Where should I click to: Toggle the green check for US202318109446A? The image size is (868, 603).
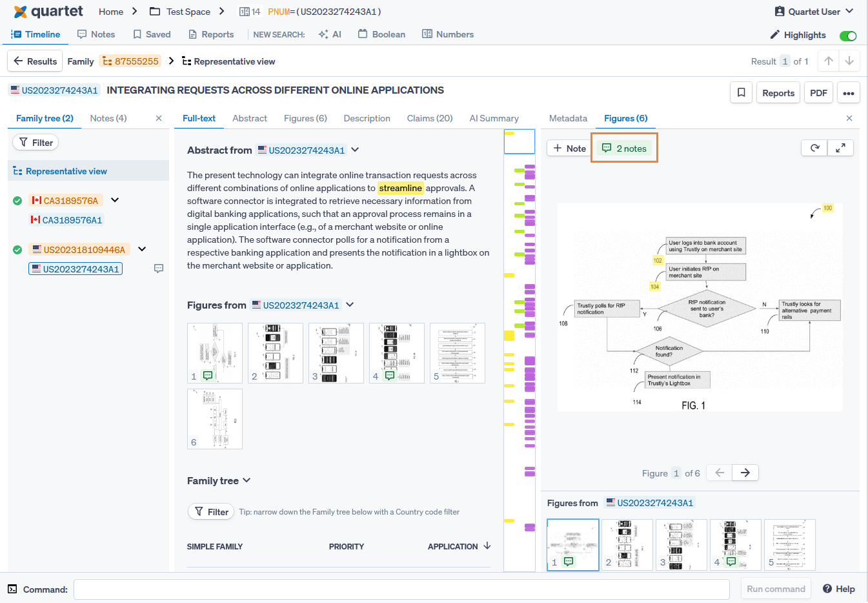tap(17, 250)
